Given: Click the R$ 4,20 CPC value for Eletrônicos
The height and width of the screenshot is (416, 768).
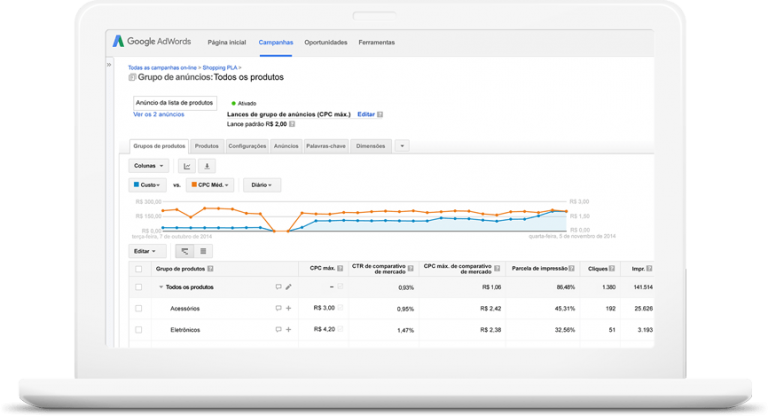Looking at the screenshot, I should coord(324,329).
